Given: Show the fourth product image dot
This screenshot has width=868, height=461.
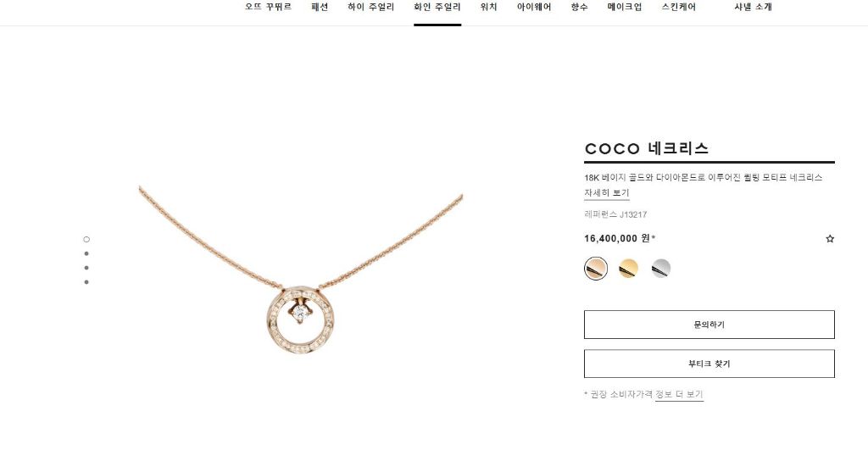Looking at the screenshot, I should 86,282.
